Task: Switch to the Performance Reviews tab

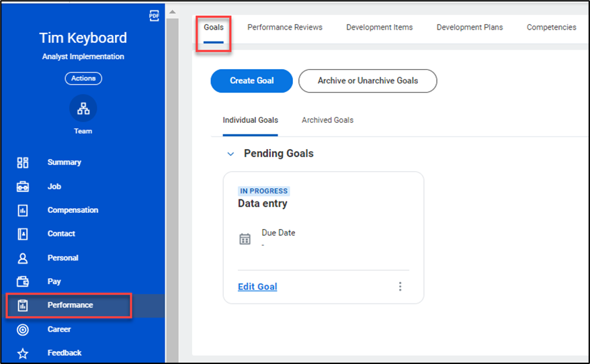Action: coord(285,28)
